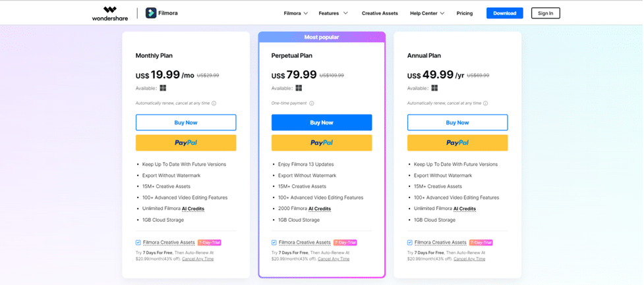This screenshot has height=285, width=644.
Task: Uncheck Filmora Creative Assets in Annual Plan
Action: click(x=410, y=243)
